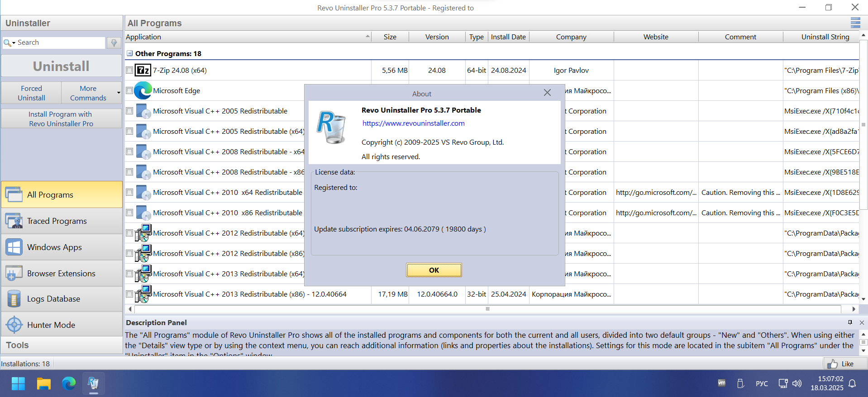
Task: Check the Visual C++ 2013 Redistributable (x86) checkbox
Action: [129, 294]
